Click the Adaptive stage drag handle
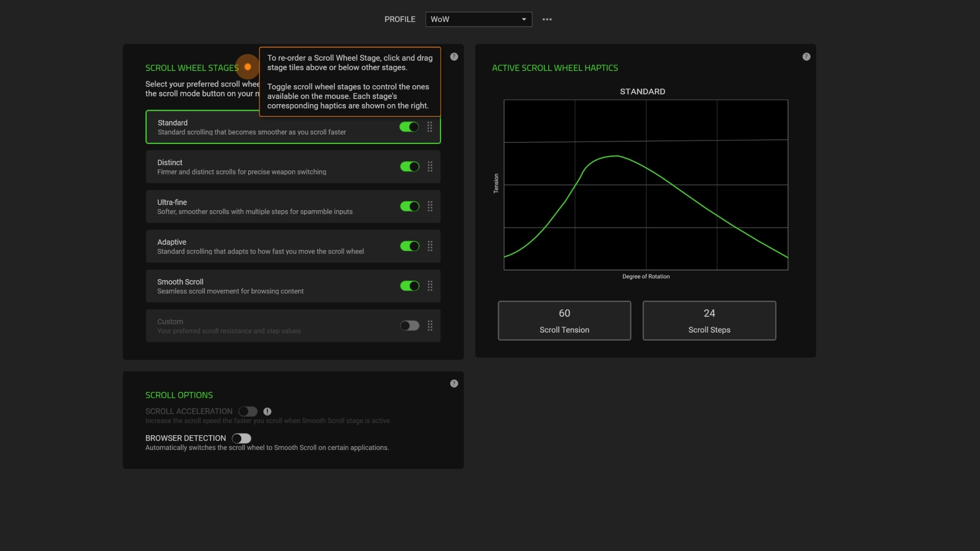 coord(430,246)
